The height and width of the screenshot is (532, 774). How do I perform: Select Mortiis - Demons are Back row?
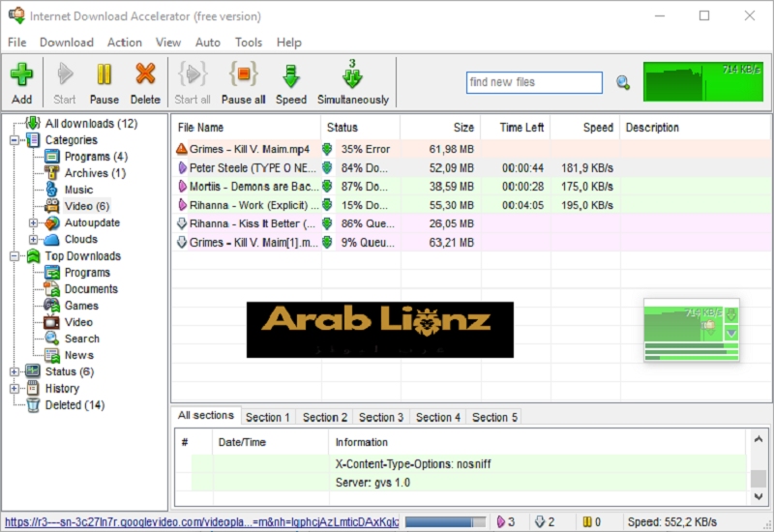coord(471,187)
